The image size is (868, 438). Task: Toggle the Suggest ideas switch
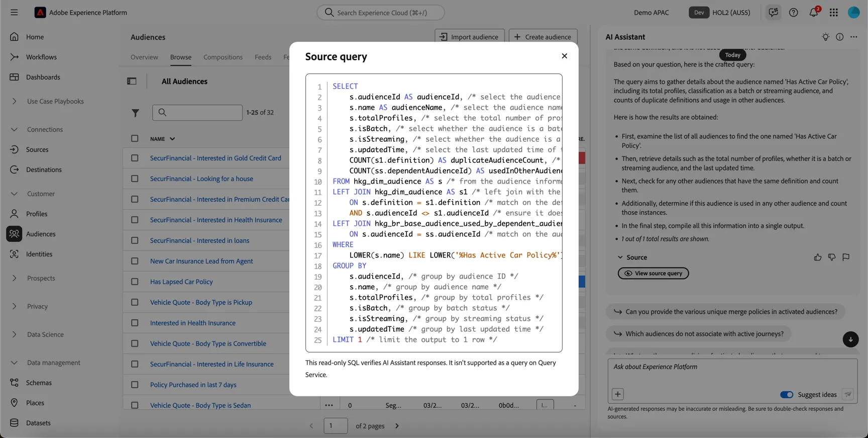[787, 395]
